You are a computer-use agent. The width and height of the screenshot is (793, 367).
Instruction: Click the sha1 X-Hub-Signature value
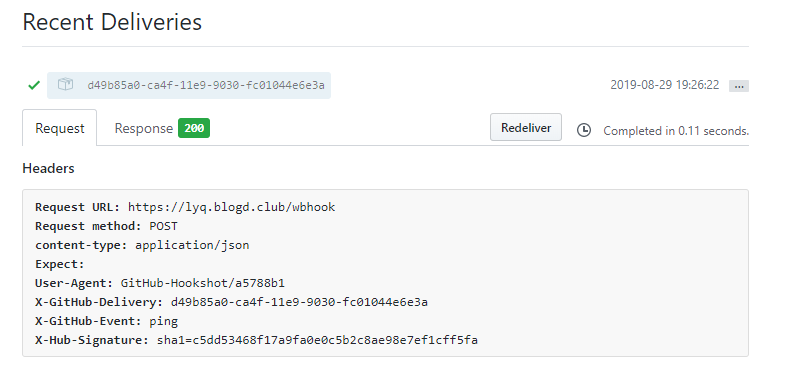coord(317,340)
